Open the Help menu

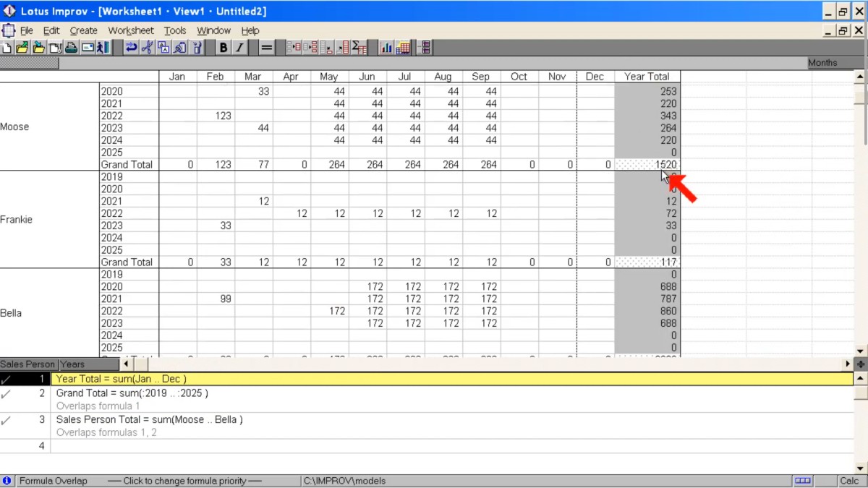[x=250, y=30]
